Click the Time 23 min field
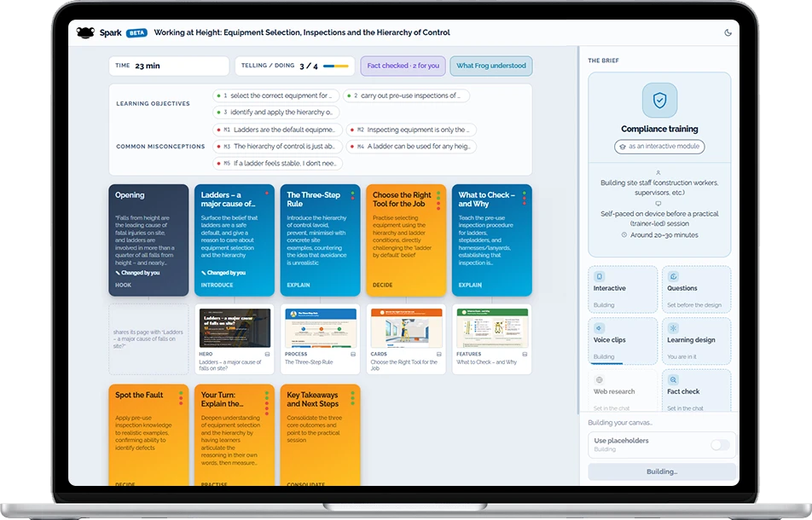812x520 pixels. click(x=169, y=66)
